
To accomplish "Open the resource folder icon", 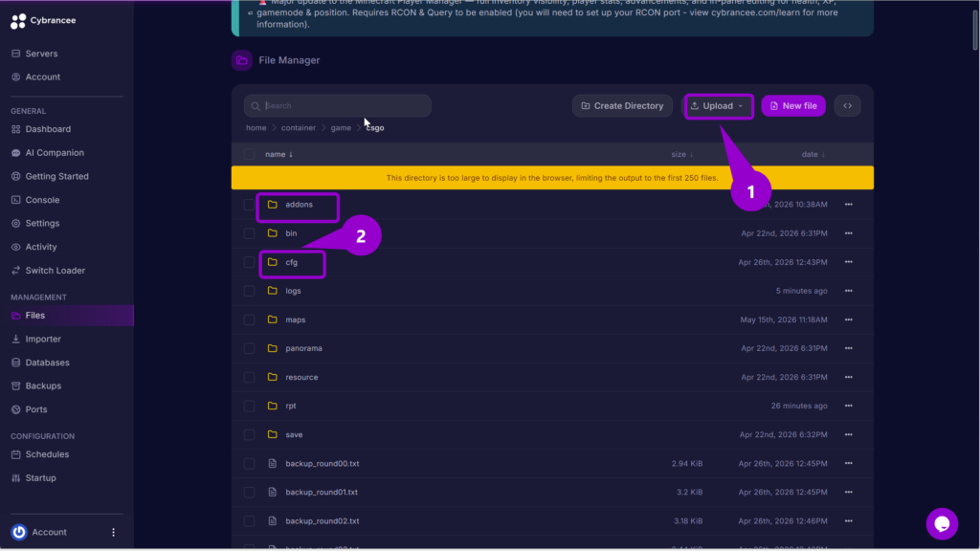I will click(x=273, y=377).
